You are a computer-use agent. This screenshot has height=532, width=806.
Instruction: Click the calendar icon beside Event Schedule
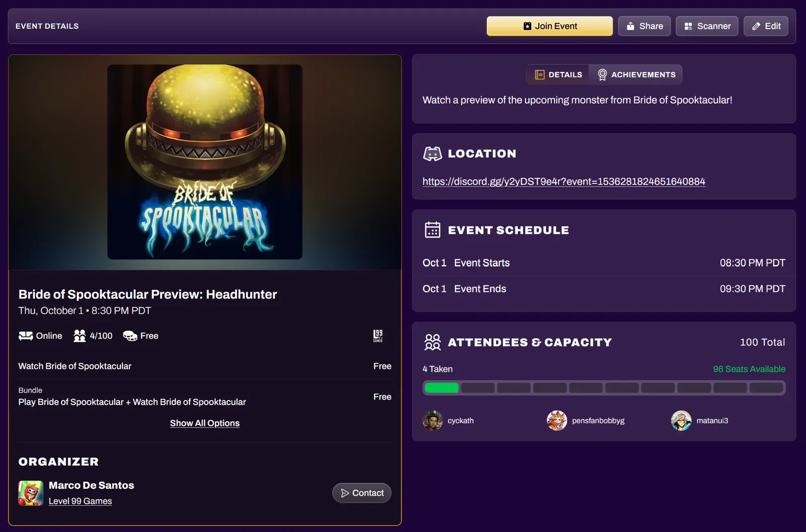point(432,230)
